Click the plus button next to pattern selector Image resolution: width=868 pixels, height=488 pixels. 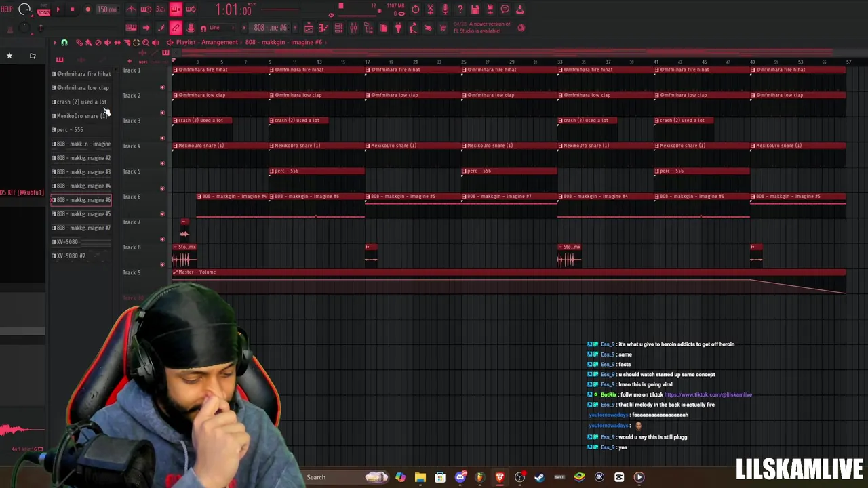click(x=295, y=28)
